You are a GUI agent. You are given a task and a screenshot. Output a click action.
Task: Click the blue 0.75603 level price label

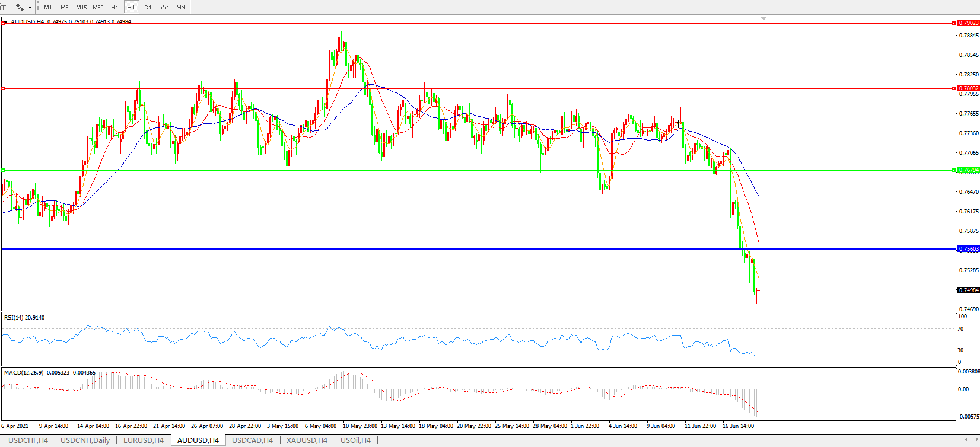click(x=968, y=249)
